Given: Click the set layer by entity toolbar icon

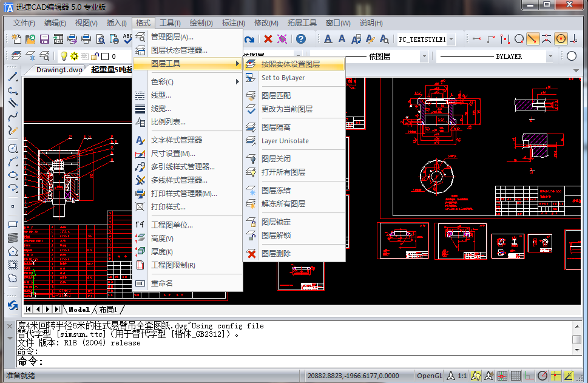Looking at the screenshot, I should coord(16,56).
